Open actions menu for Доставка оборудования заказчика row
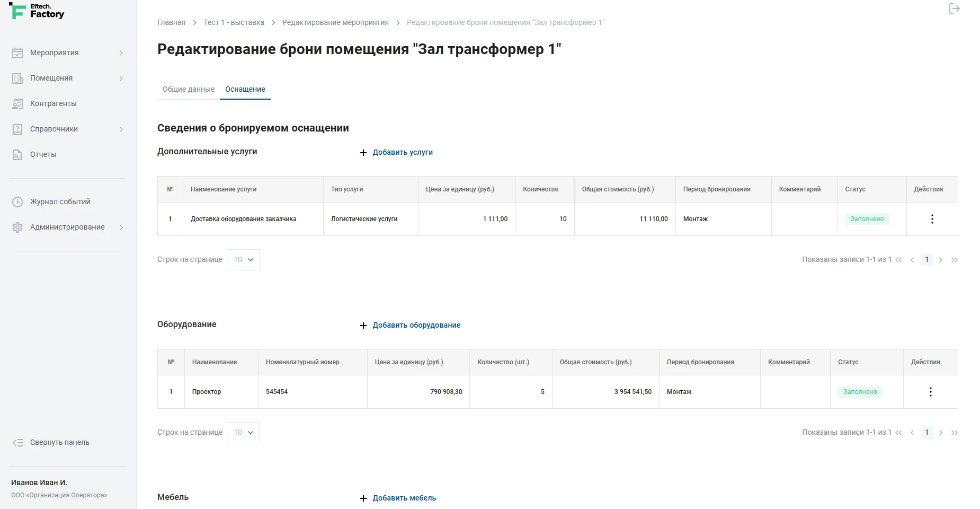This screenshot has width=980, height=509. point(932,219)
